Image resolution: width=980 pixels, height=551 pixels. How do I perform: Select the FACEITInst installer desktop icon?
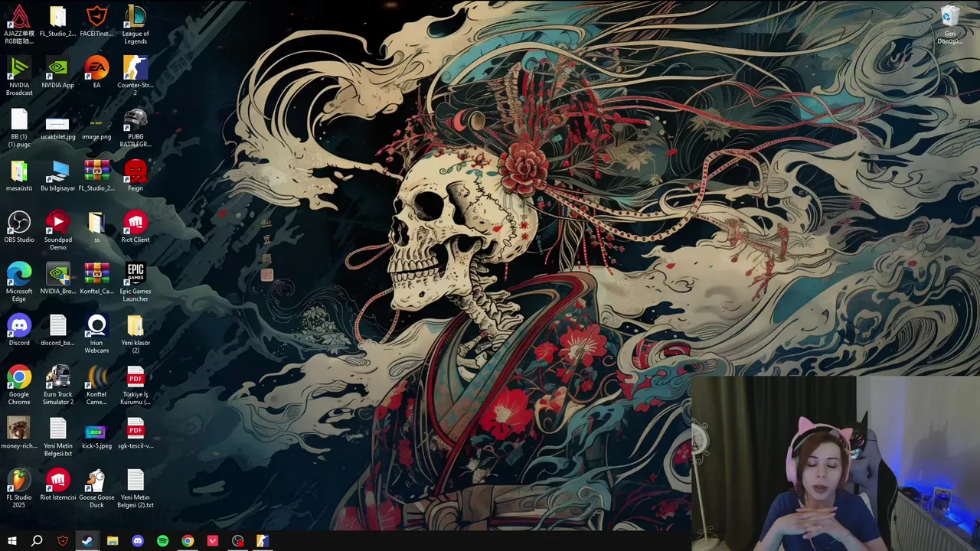96,21
